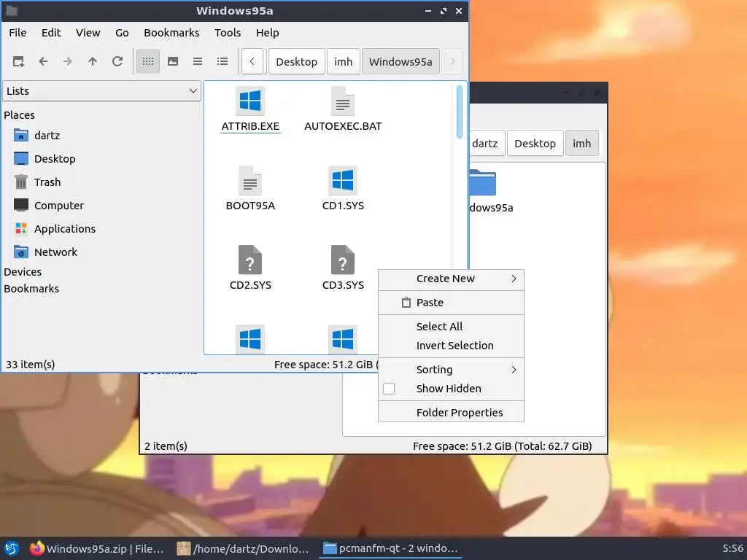Open Trash in Places sidebar

point(37,182)
